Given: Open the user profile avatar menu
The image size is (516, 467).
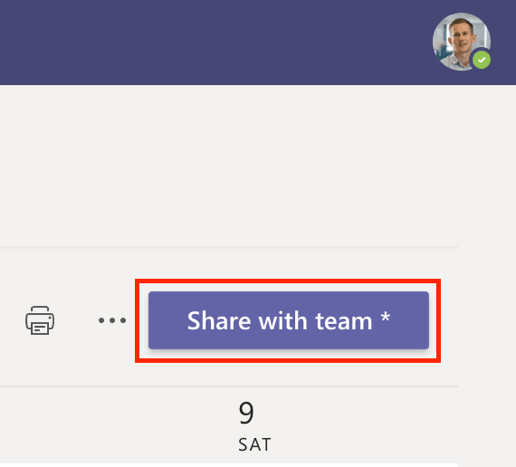Looking at the screenshot, I should tap(461, 42).
